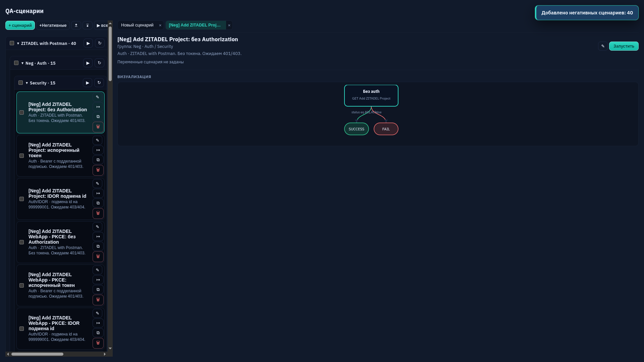Run the Security · 15 group
The height and width of the screenshot is (362, 644).
tap(88, 83)
